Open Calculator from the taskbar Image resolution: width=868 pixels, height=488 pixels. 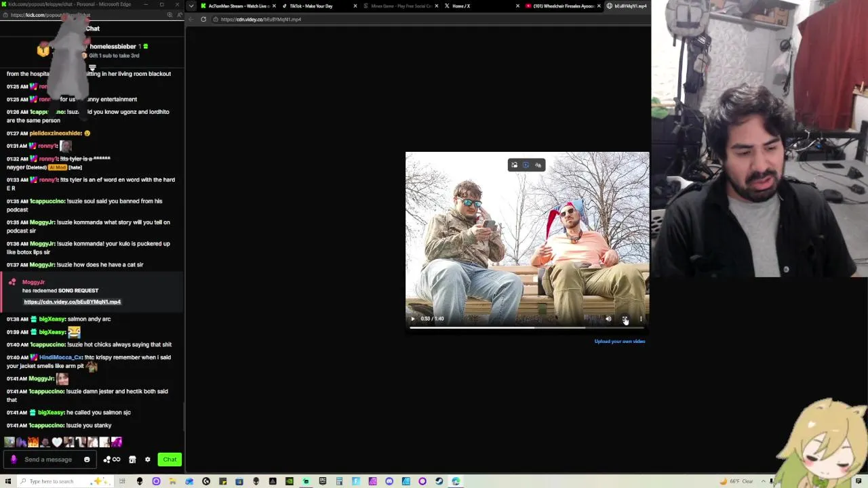[339, 481]
